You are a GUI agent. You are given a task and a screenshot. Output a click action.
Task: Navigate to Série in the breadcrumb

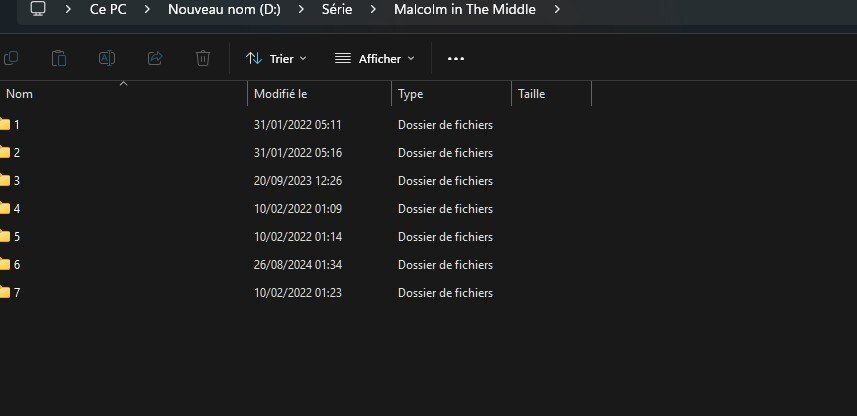click(337, 9)
